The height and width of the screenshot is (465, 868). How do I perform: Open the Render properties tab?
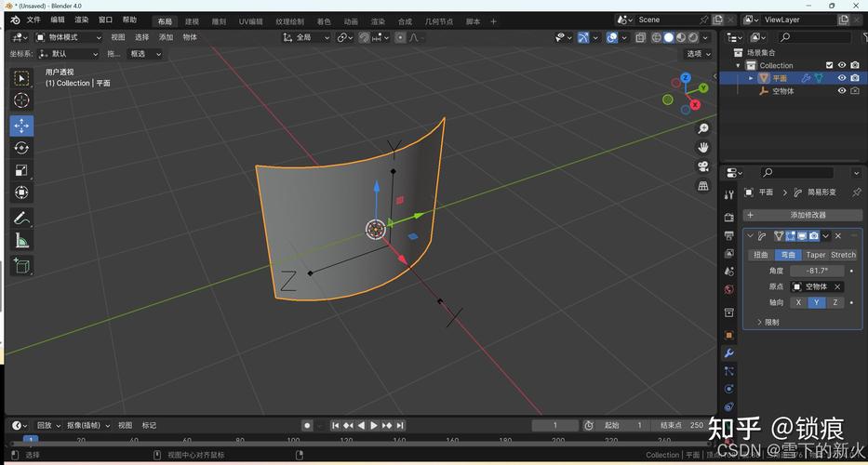pyautogui.click(x=729, y=217)
